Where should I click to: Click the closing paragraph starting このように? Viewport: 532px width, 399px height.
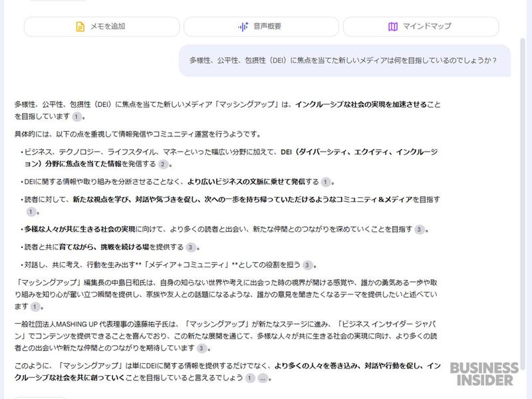[x=227, y=372]
